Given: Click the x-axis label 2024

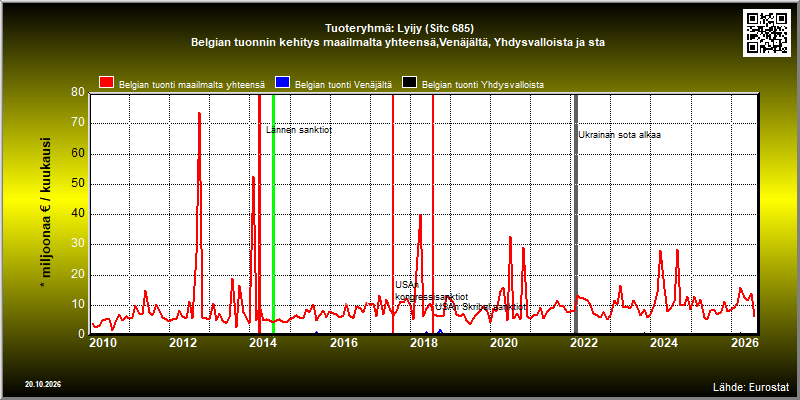Looking at the screenshot, I should pos(664,342).
